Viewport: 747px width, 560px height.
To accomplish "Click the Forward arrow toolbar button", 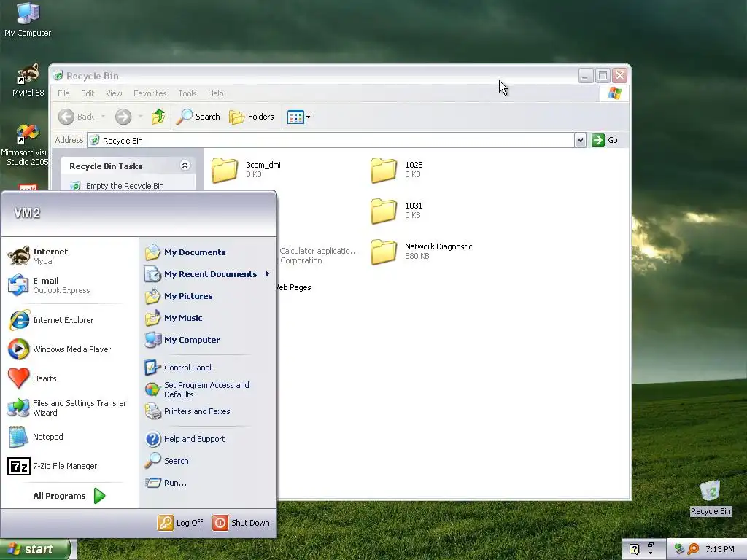I will 123,117.
